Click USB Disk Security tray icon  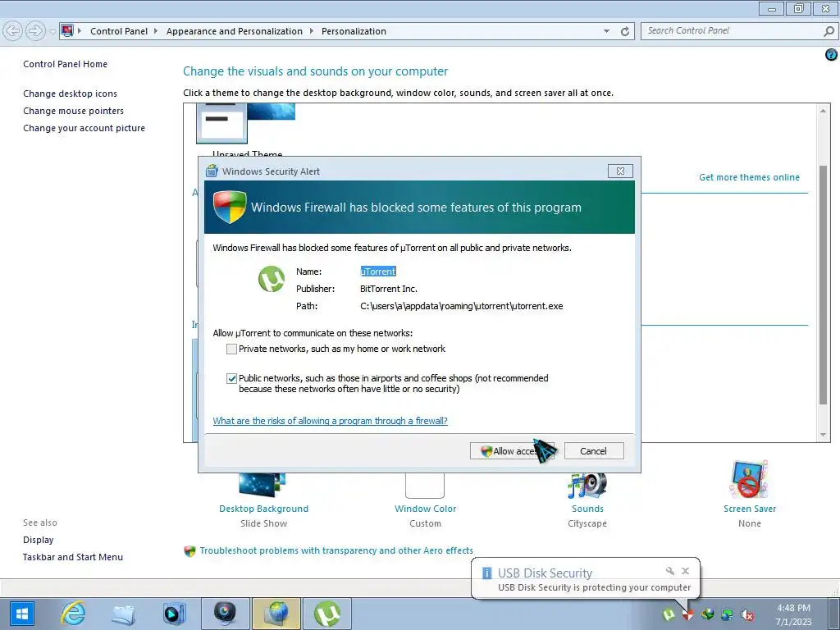click(x=688, y=614)
